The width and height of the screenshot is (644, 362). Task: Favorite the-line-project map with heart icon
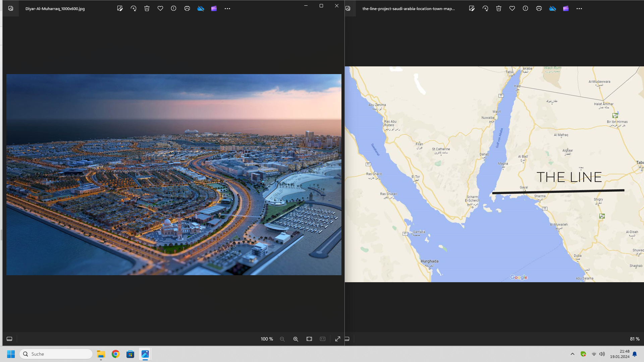512,9
